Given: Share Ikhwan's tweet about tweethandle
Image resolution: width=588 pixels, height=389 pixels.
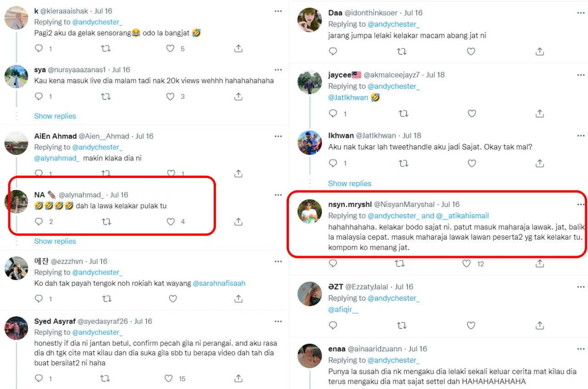Looking at the screenshot, I should click(540, 163).
